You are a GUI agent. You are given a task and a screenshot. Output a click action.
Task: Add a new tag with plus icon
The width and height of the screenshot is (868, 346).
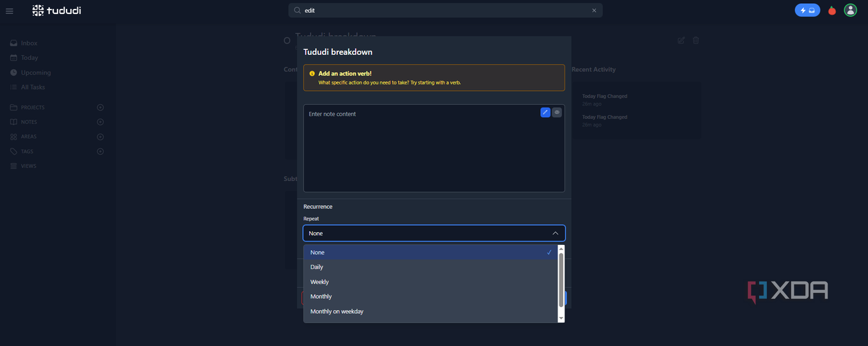point(100,152)
